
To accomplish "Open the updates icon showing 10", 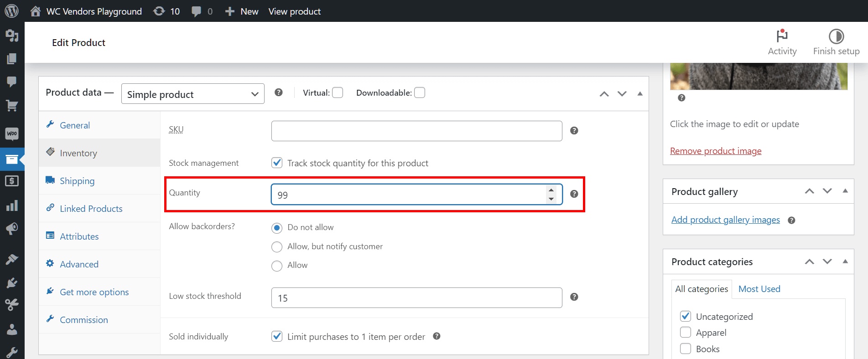I will tap(159, 11).
